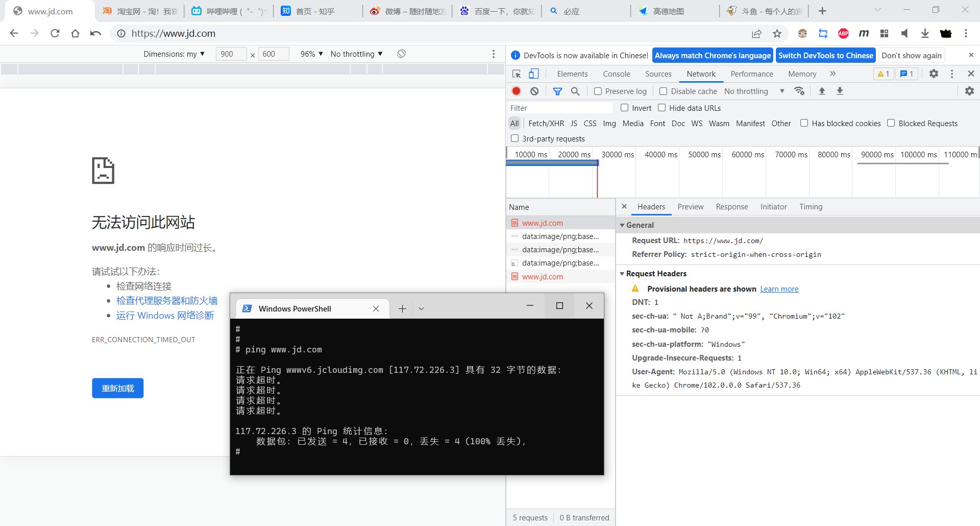The image size is (980, 526).
Task: Import a HAR file with the upload arrow
Action: (822, 91)
